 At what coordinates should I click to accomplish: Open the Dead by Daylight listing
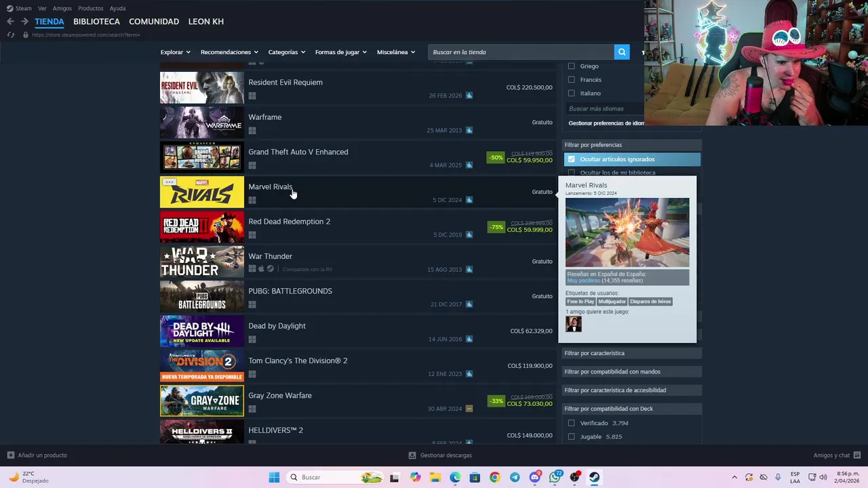358,331
